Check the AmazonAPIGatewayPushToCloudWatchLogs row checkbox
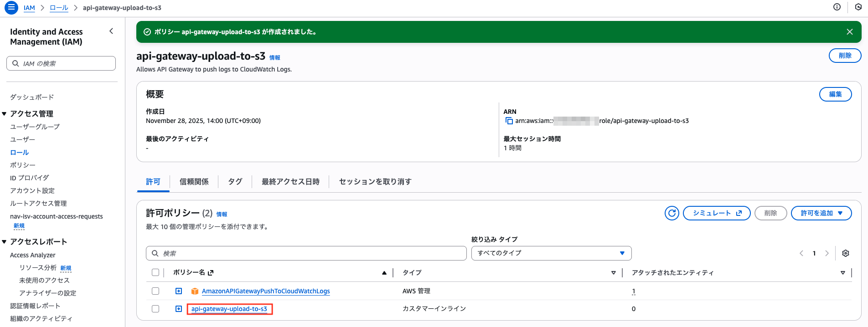 pyautogui.click(x=155, y=291)
